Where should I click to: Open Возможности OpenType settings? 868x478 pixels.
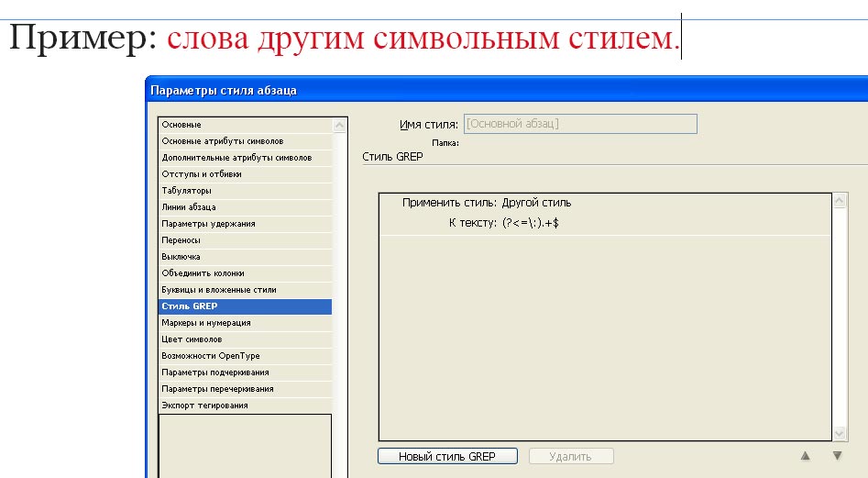coord(246,356)
